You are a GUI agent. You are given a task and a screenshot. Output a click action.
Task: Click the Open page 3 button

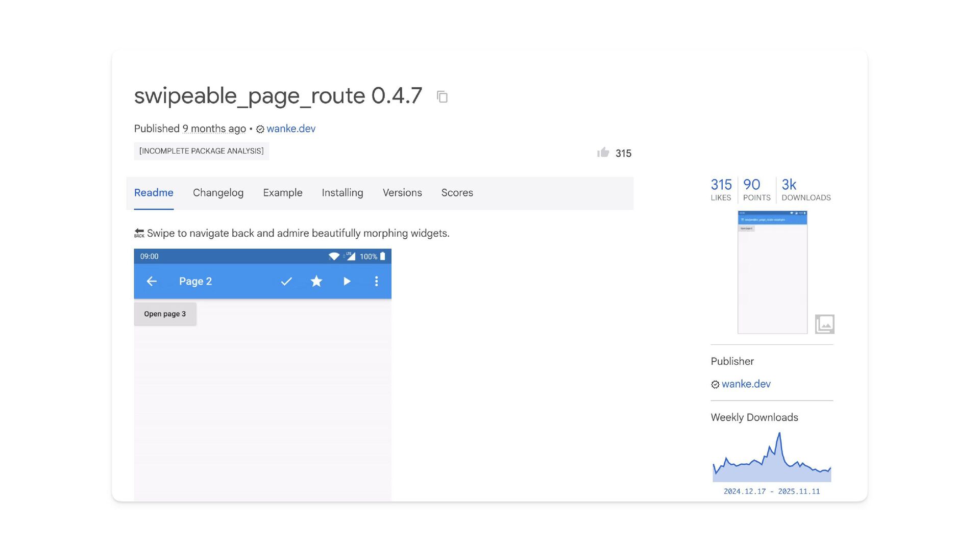click(x=165, y=314)
